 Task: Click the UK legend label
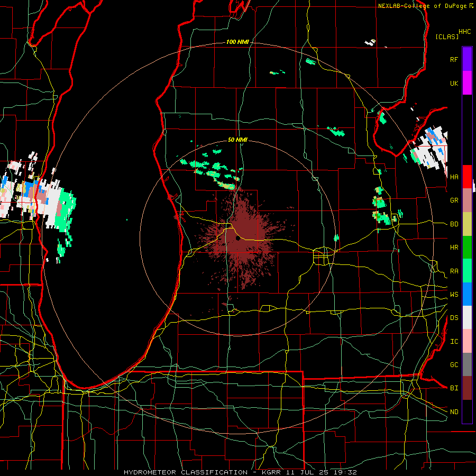coord(454,83)
